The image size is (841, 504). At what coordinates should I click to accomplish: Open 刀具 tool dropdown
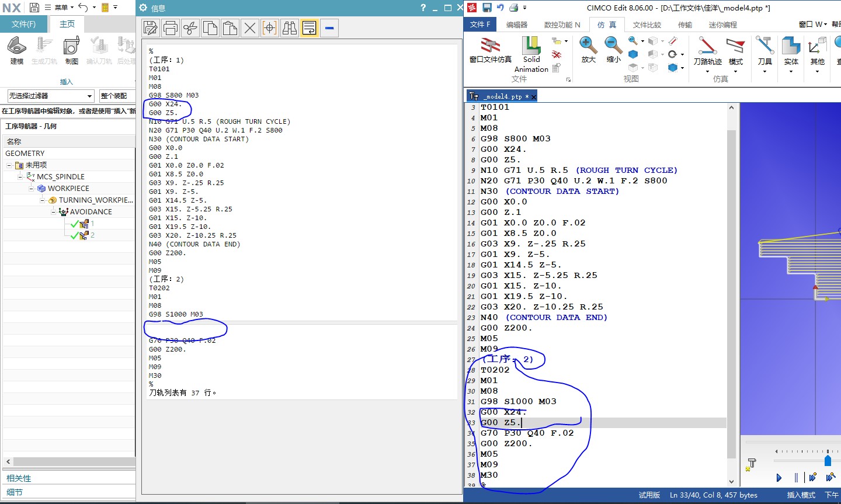click(x=764, y=55)
